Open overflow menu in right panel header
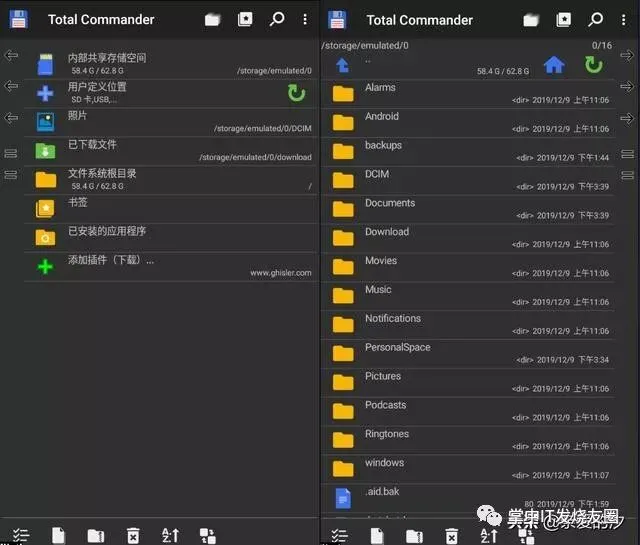 (x=623, y=20)
